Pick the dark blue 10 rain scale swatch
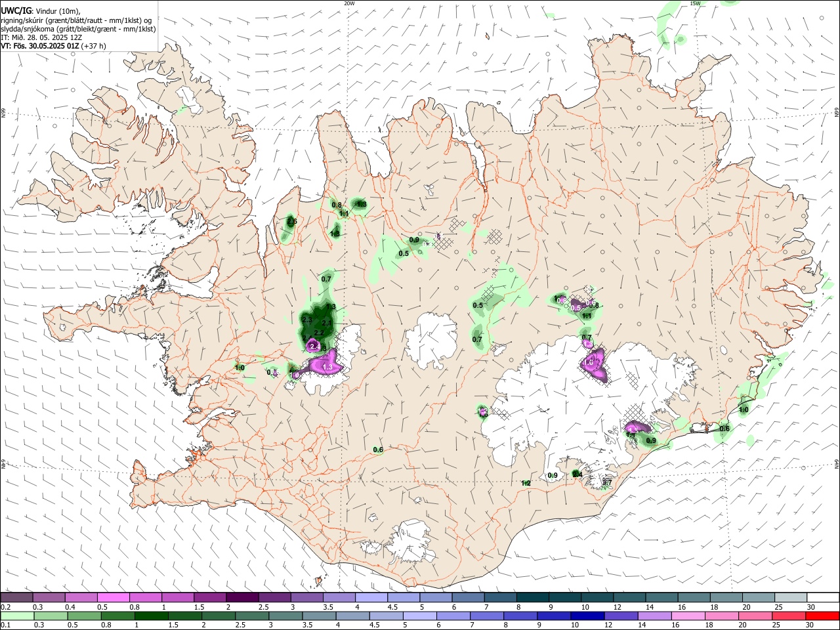 point(587,616)
